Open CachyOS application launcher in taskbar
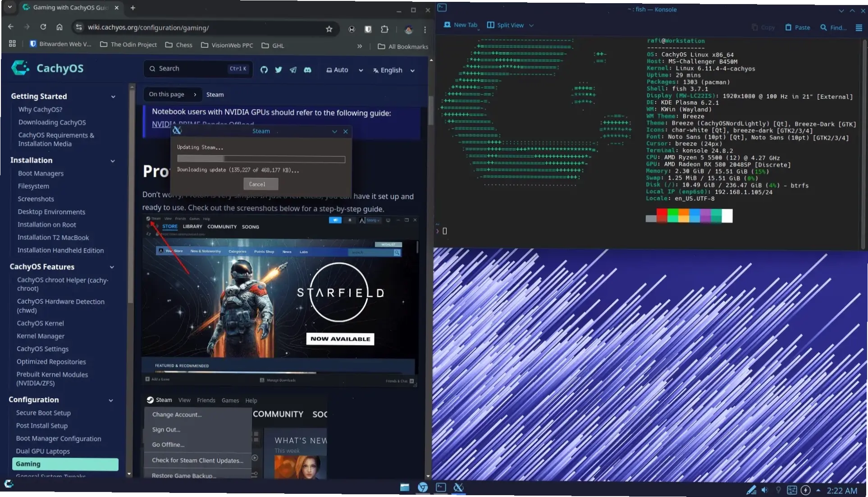 click(9, 484)
